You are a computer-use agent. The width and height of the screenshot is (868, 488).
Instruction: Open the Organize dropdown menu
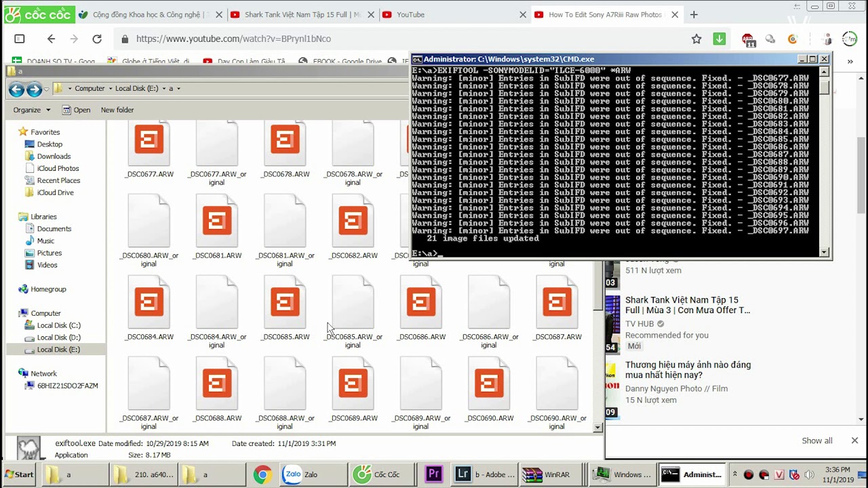point(31,110)
